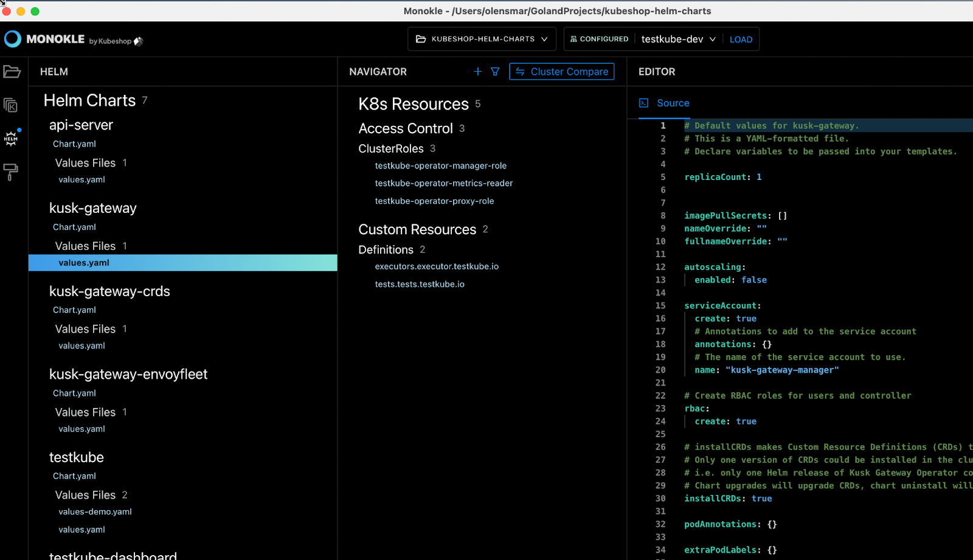
Task: Open the Templates roller sidebar icon
Action: click(11, 172)
